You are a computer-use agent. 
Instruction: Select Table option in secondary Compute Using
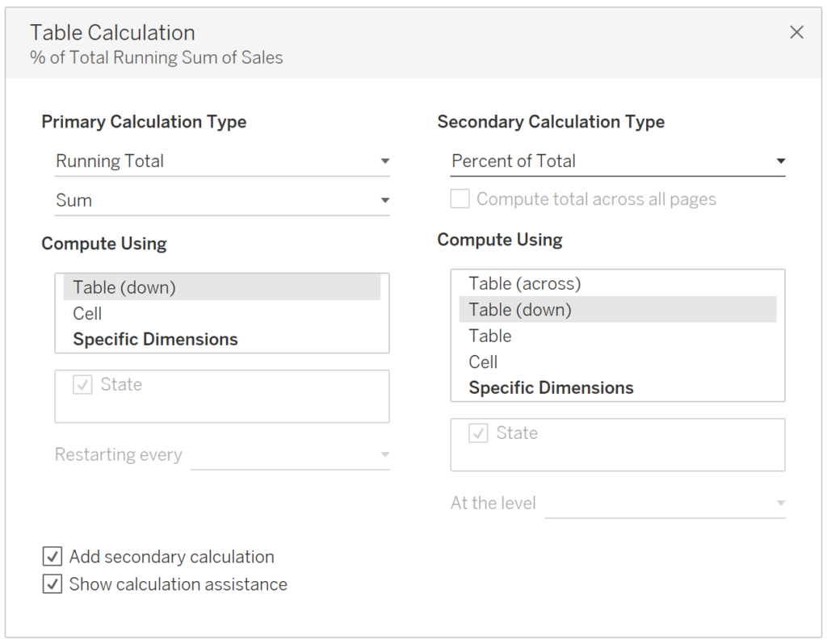(x=489, y=336)
